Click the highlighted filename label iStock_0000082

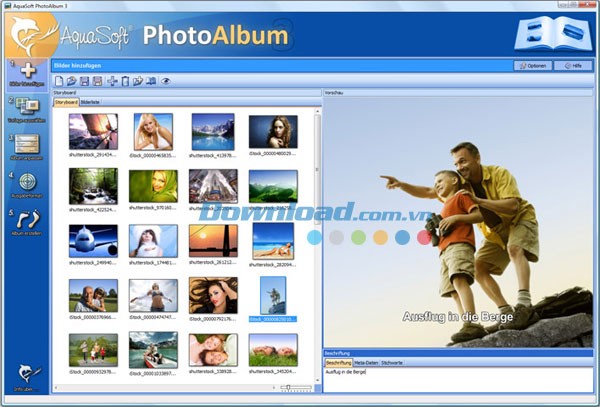click(272, 319)
